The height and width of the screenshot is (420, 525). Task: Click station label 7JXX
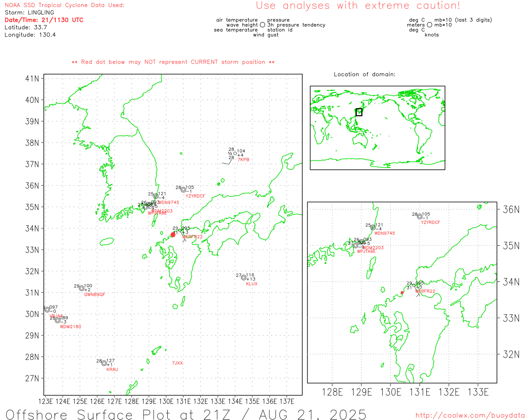point(177,363)
